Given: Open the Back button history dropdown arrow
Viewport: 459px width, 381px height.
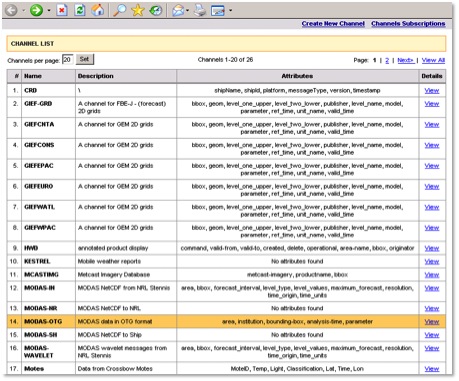Looking at the screenshot, I should click(x=24, y=11).
